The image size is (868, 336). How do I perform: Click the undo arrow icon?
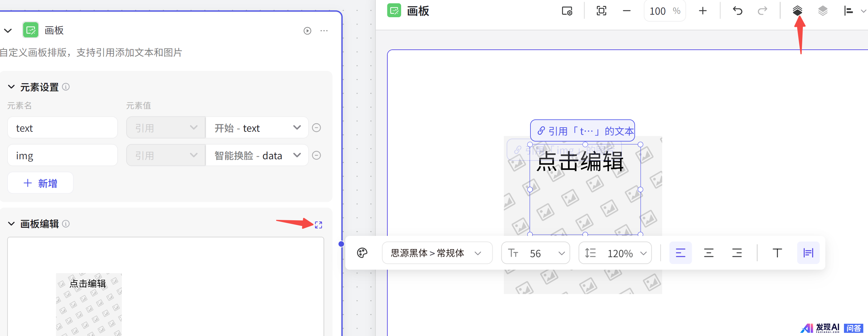coord(737,11)
